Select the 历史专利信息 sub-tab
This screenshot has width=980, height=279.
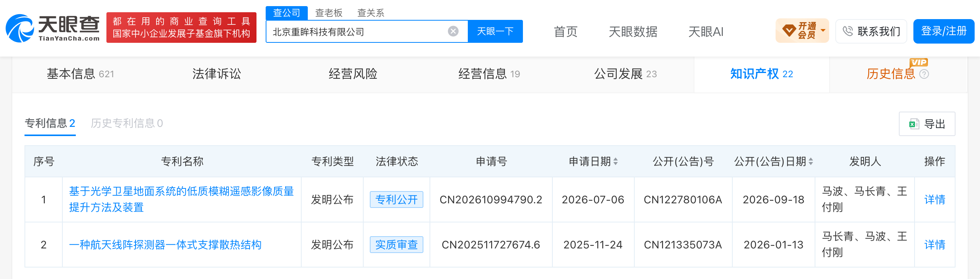(127, 123)
